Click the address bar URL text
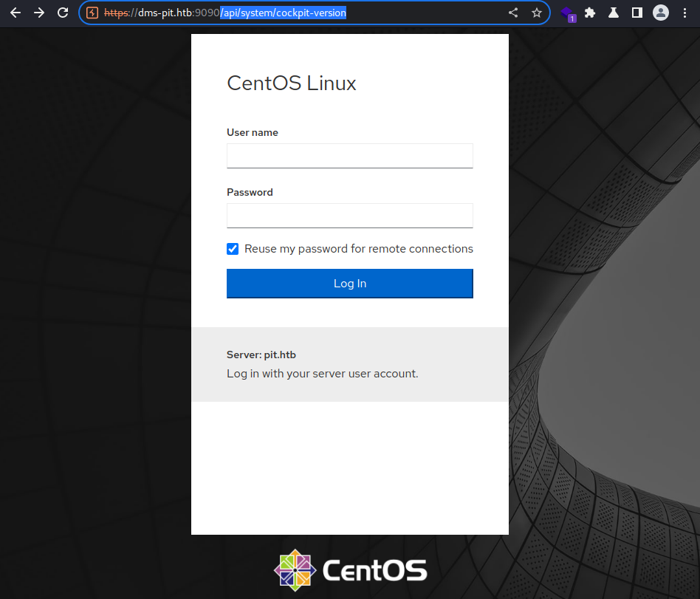 (225, 13)
